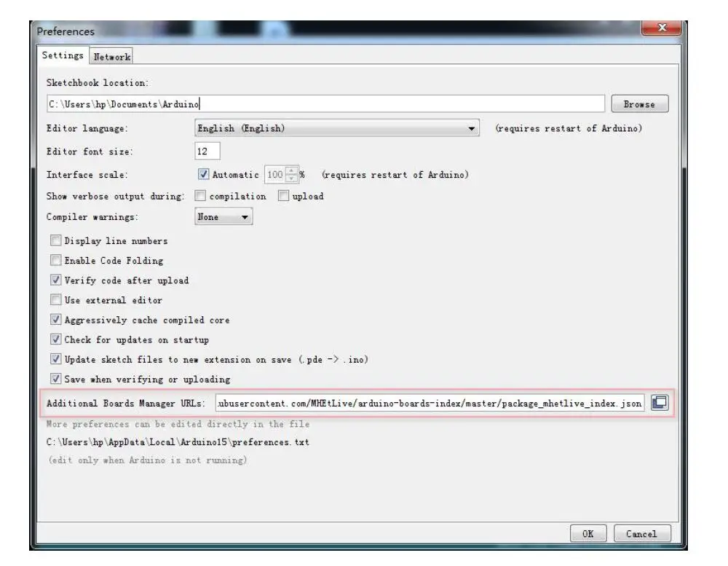The image size is (728, 566).
Task: Click the interface scale value field
Action: [x=275, y=174]
